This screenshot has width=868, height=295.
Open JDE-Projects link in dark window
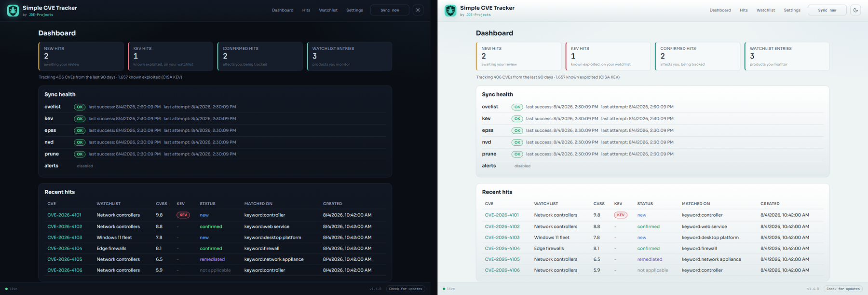41,15
